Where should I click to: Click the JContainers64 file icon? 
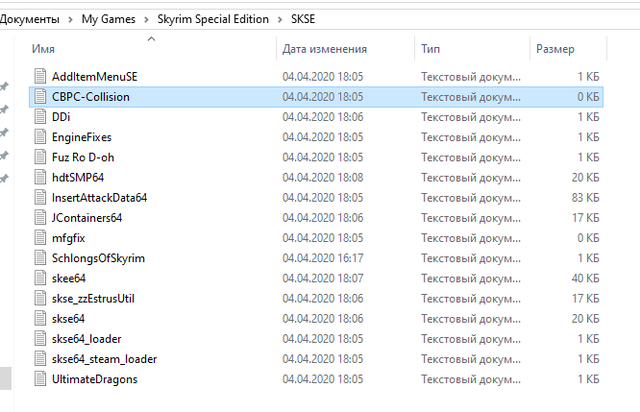tap(40, 218)
